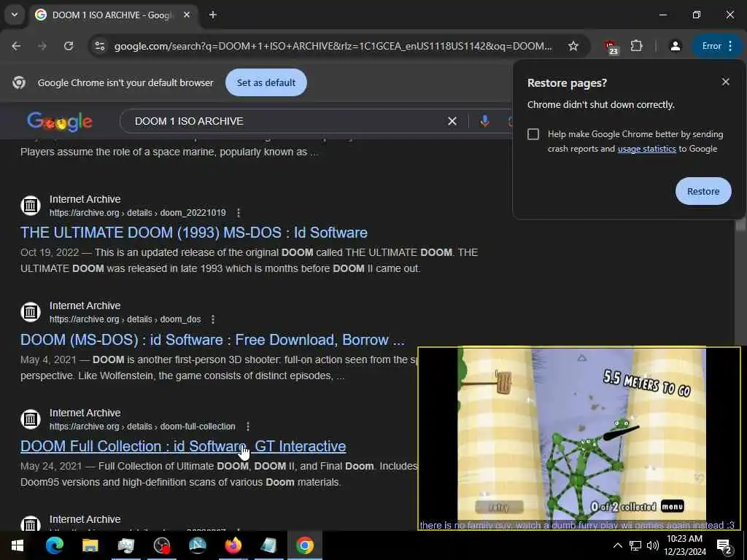Open options menu for doom_dos result
747x560 pixels.
[213, 319]
